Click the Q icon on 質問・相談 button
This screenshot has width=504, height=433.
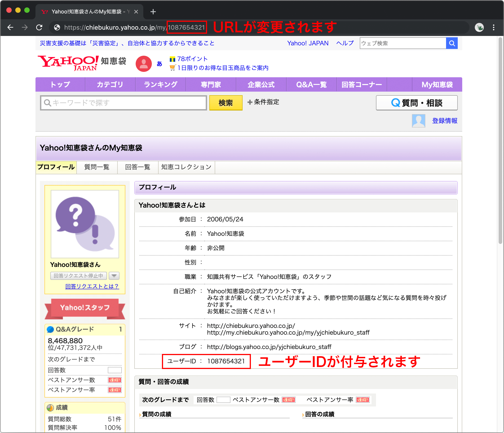tap(396, 103)
